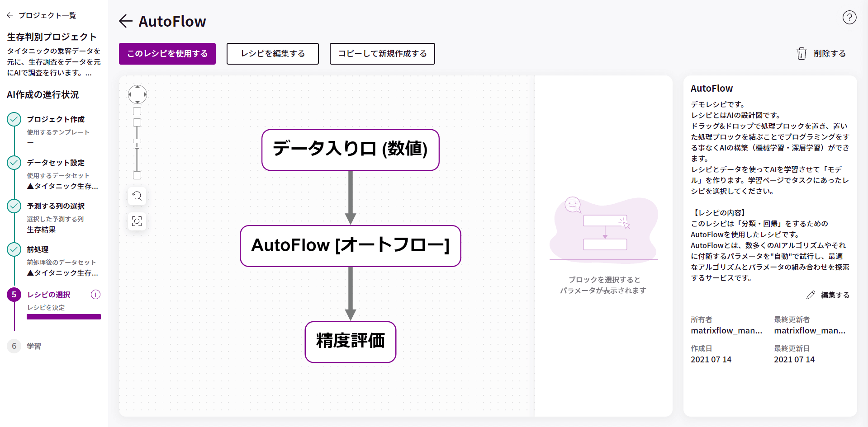Click the square button at the bottom of the zoom slider
The width and height of the screenshot is (868, 427).
click(x=137, y=175)
